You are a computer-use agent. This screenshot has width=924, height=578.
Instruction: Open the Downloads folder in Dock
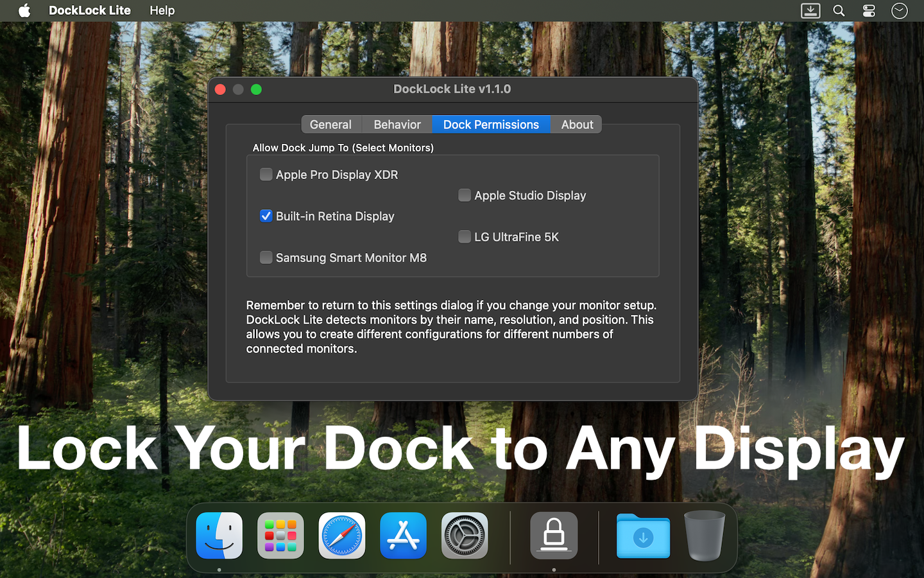click(643, 536)
